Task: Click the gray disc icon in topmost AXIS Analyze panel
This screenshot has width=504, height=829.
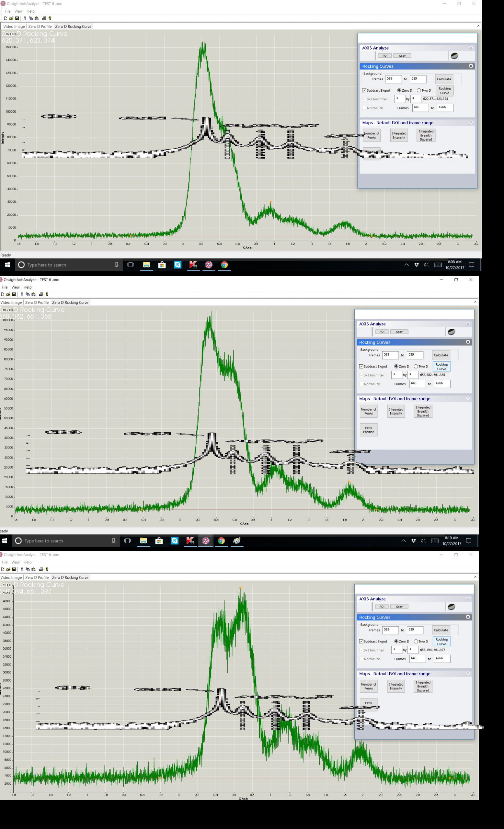Action: point(454,56)
